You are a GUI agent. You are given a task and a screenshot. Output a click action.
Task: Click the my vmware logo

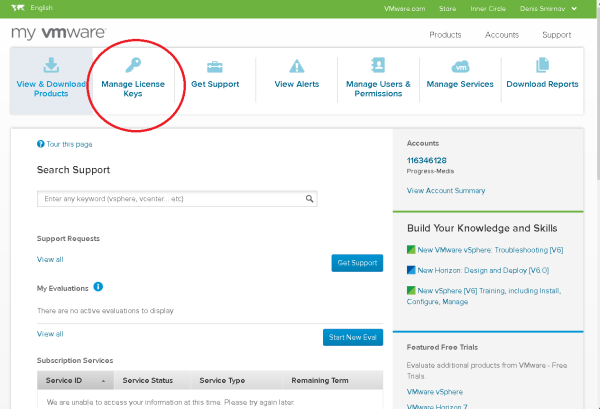pyautogui.click(x=59, y=33)
